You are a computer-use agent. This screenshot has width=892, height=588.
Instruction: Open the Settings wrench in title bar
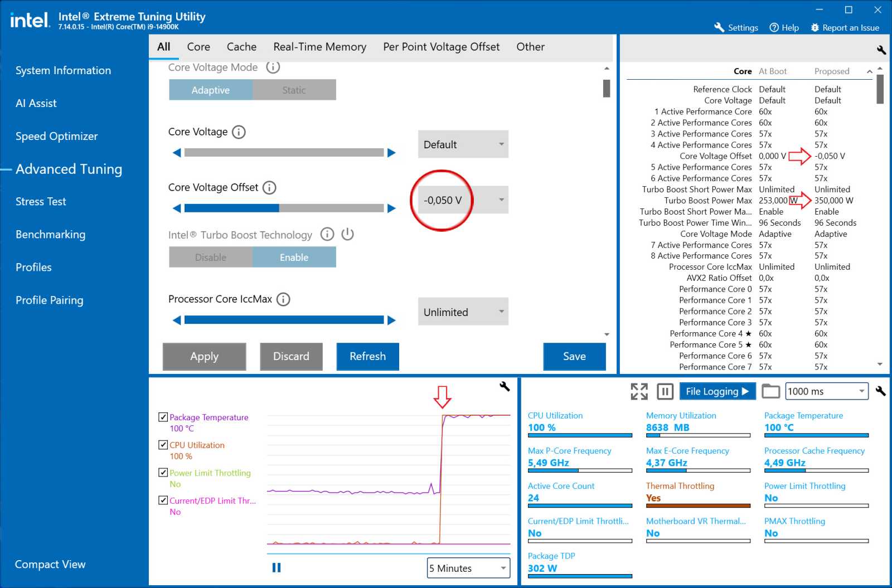coord(719,27)
